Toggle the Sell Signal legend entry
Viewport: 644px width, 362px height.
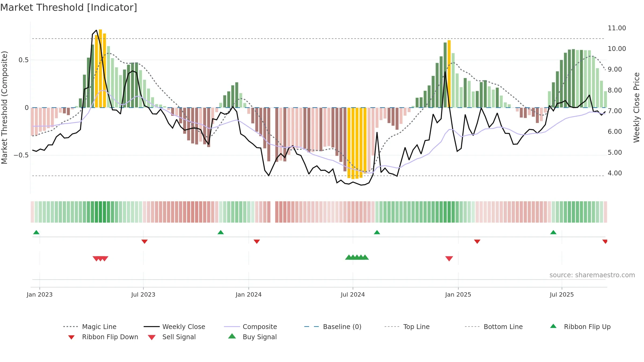[x=172, y=337]
